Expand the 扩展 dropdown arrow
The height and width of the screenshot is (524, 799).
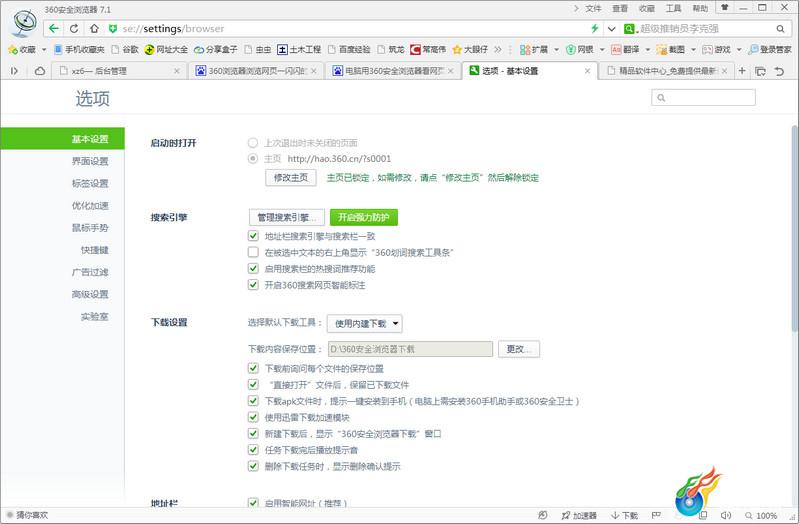pyautogui.click(x=556, y=49)
